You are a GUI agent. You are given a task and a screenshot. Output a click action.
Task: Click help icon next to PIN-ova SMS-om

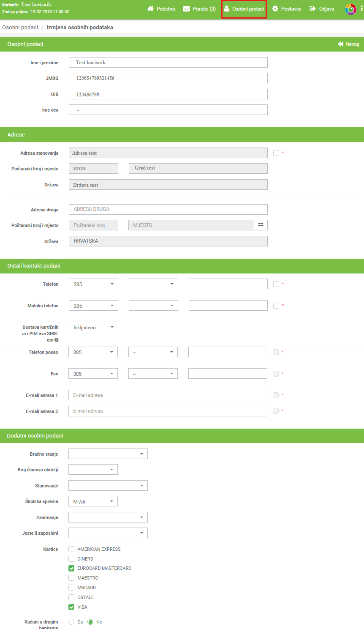pyautogui.click(x=57, y=340)
